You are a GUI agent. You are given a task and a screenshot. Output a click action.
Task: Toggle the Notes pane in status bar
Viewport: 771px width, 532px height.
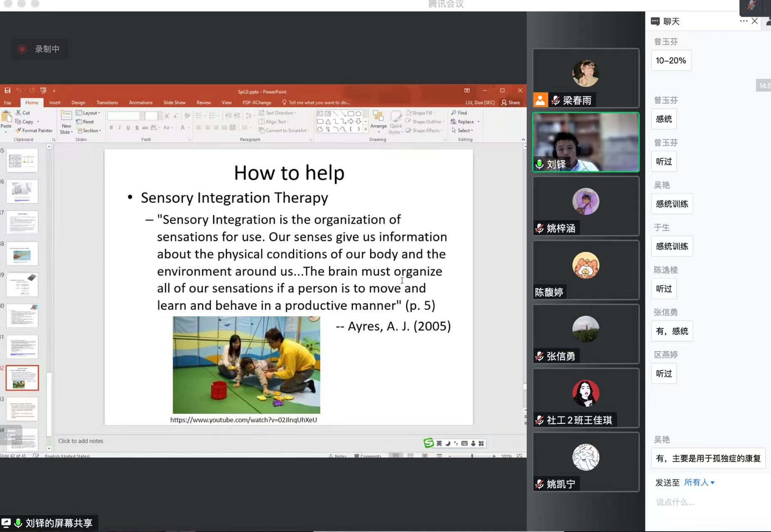point(337,456)
